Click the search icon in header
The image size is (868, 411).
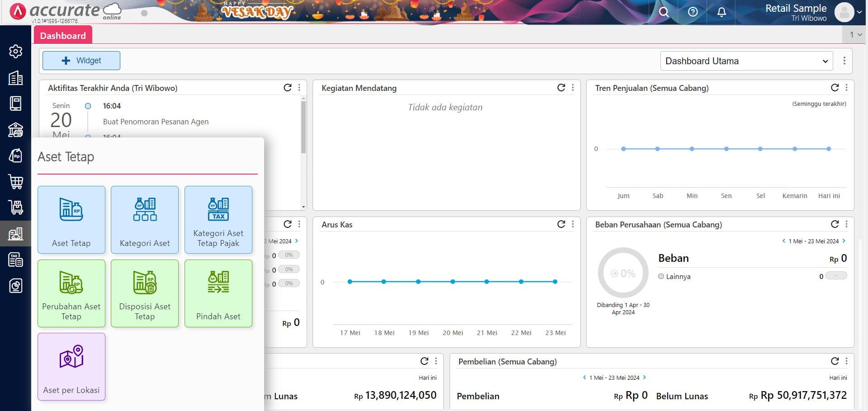pyautogui.click(x=663, y=12)
